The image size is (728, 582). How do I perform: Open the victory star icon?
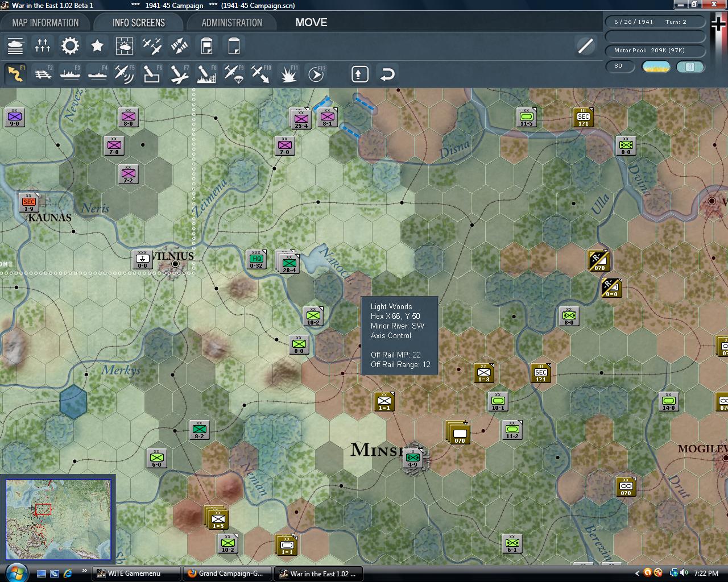97,45
